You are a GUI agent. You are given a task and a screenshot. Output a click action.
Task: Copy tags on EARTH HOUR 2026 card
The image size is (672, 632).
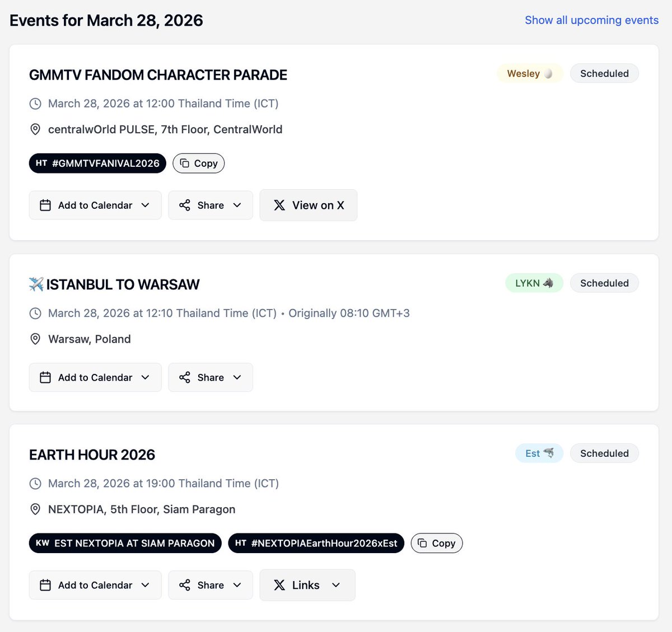pos(437,543)
